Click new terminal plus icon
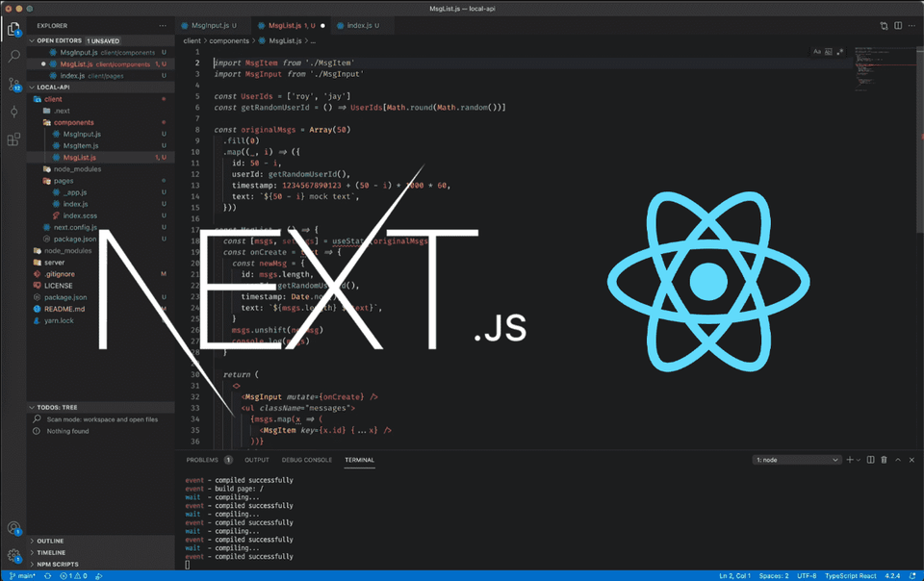 [x=850, y=460]
